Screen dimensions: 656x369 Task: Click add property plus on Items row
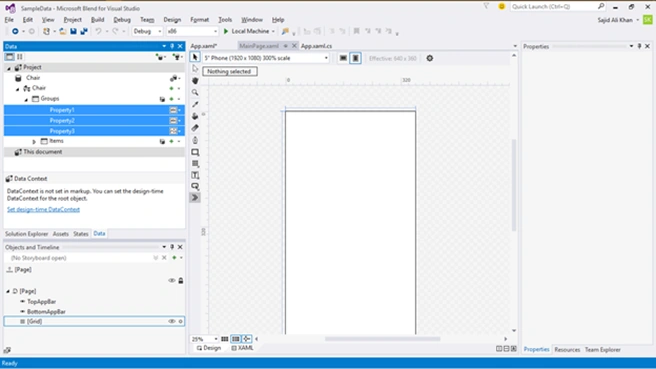(x=171, y=141)
